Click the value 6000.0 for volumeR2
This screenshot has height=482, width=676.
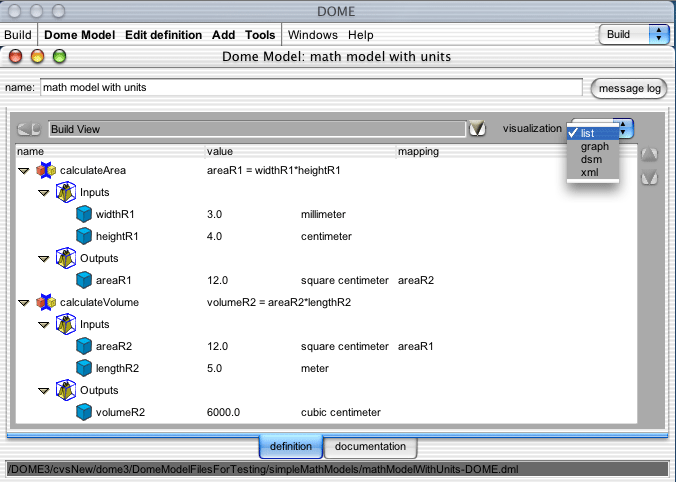tap(223, 412)
